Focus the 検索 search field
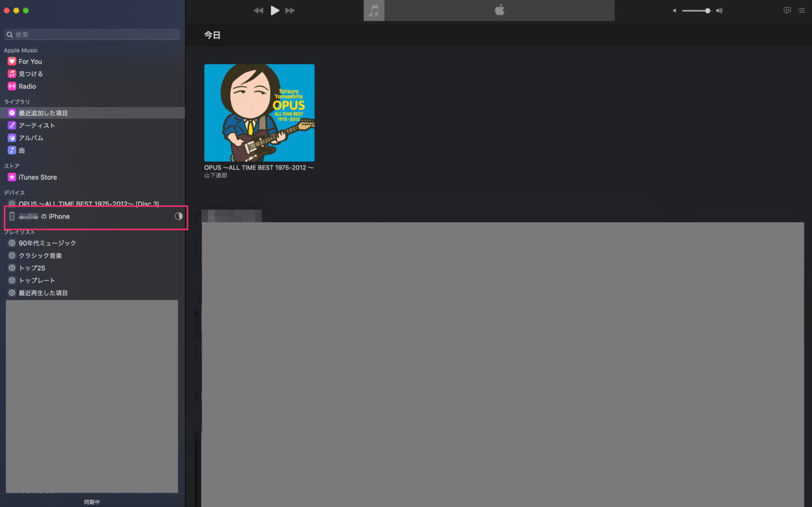Screen dimensions: 812x507 [x=92, y=34]
